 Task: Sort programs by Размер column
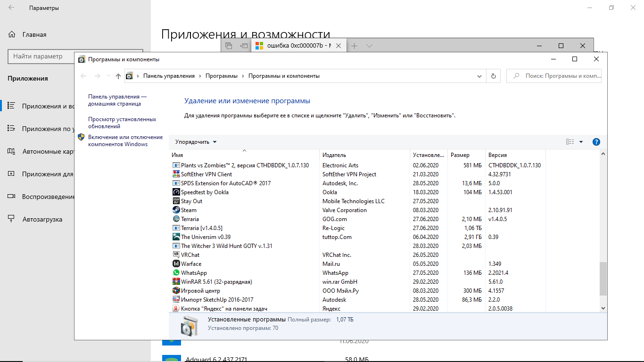tap(467, 155)
